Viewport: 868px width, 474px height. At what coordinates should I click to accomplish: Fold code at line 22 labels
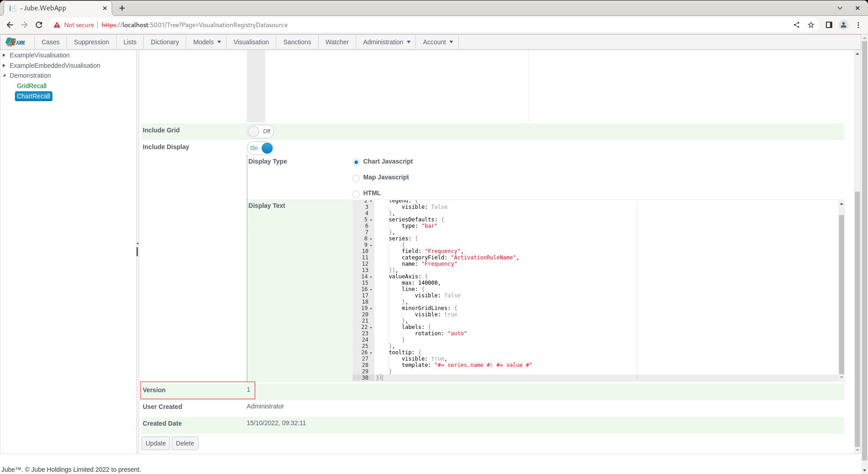371,328
